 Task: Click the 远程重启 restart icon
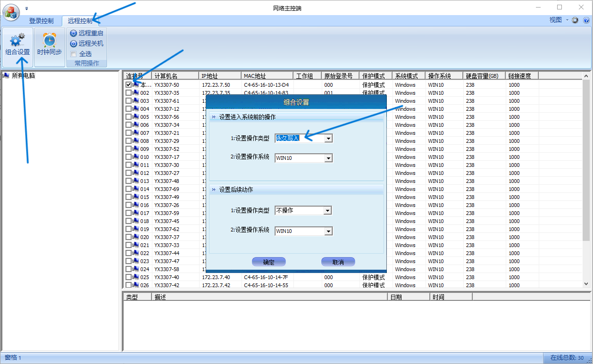click(x=74, y=33)
